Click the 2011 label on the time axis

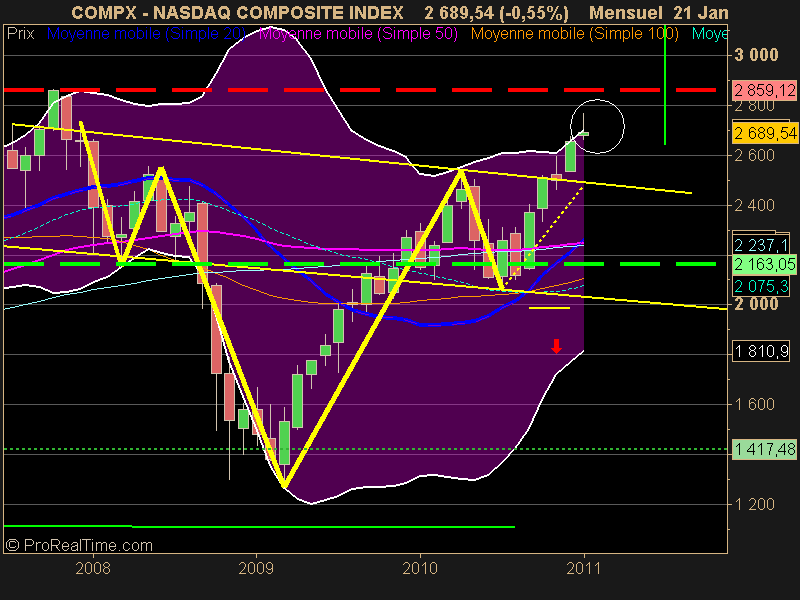click(x=584, y=568)
